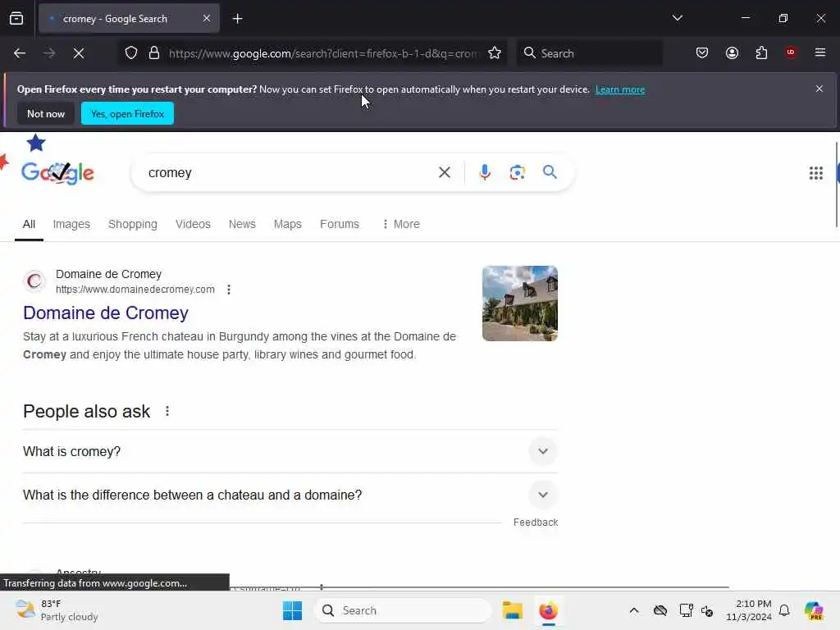Open the list all tabs dropdown
Image resolution: width=840 pixels, height=630 pixels.
677,18
